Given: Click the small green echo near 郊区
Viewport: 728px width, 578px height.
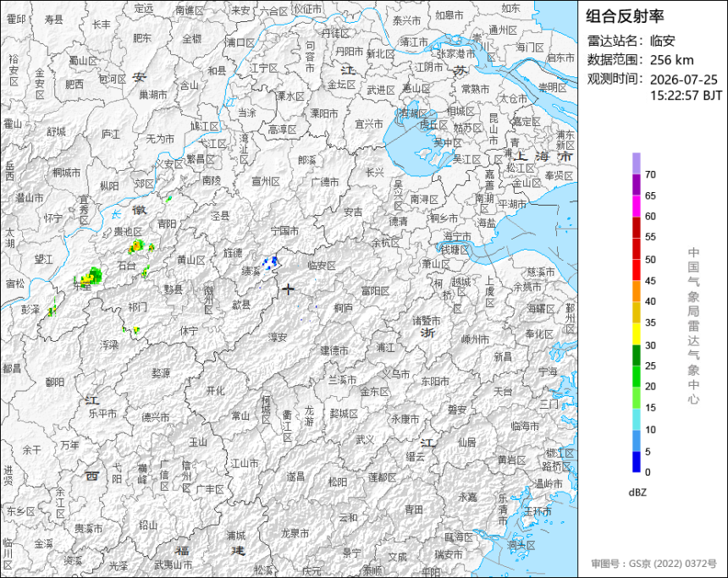Looking at the screenshot, I should click(x=168, y=199).
